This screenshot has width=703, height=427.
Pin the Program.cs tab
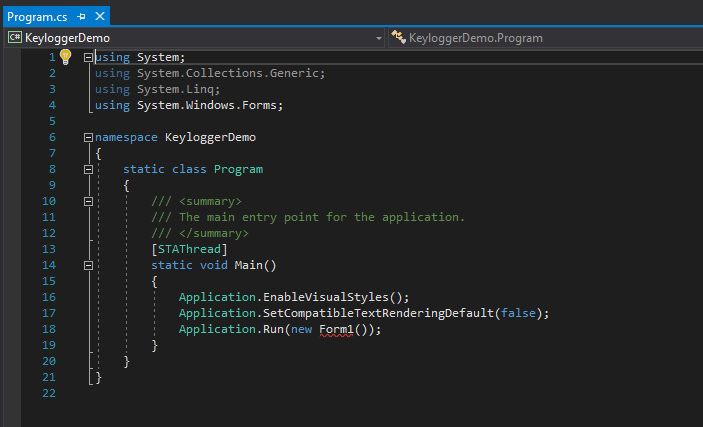click(80, 17)
